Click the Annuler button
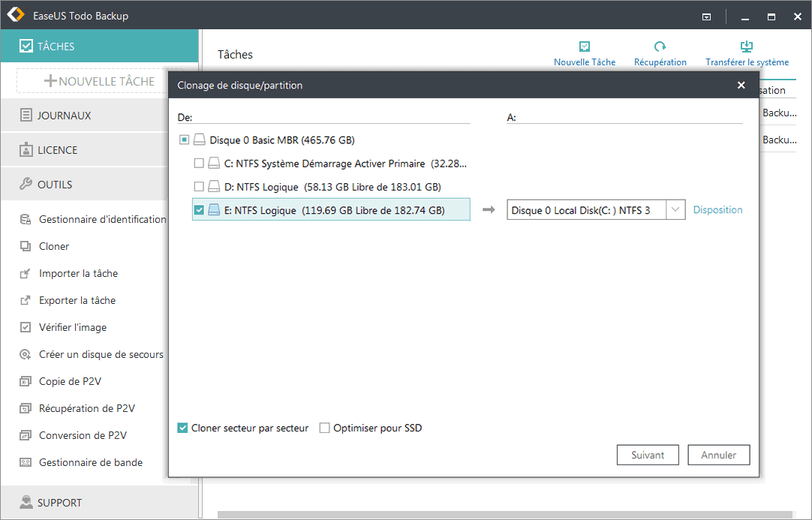This screenshot has height=520, width=812. (x=719, y=455)
